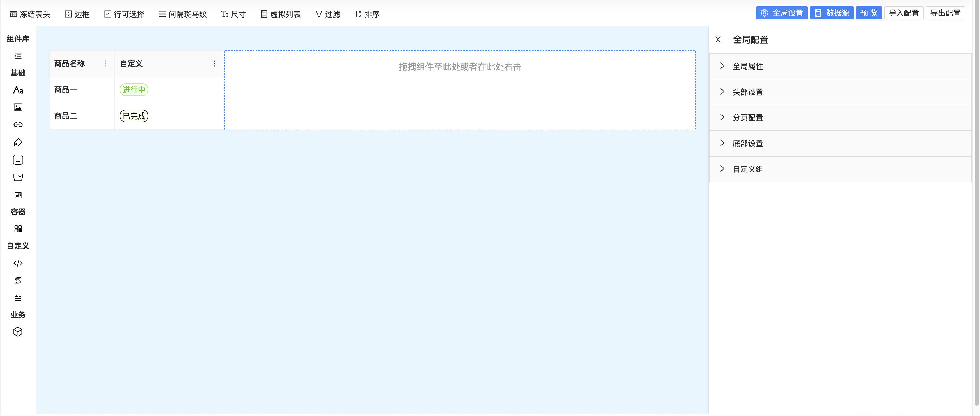The height and width of the screenshot is (416, 980).
Task: Select the grid container icon under 容器
Action: [x=18, y=228]
